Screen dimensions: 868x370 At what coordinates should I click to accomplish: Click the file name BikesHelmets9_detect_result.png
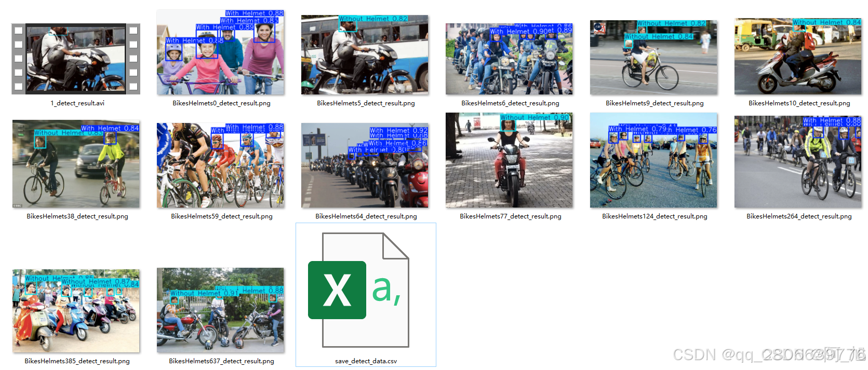(655, 103)
